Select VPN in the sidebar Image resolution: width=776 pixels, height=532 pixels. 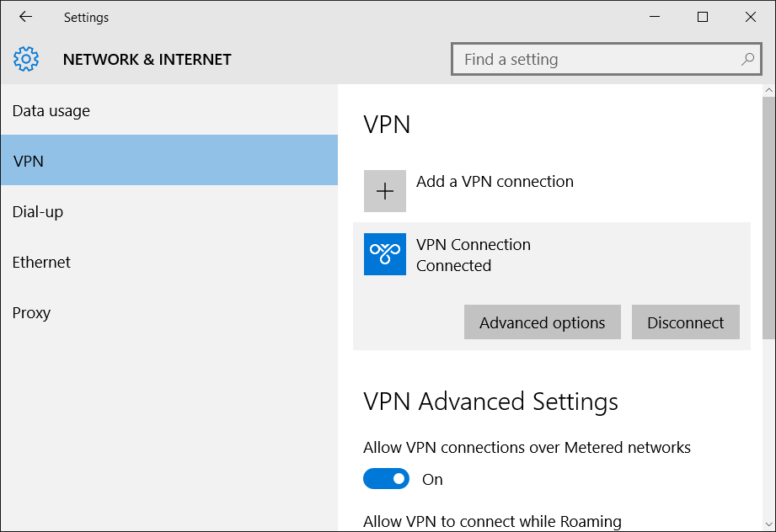tap(169, 161)
